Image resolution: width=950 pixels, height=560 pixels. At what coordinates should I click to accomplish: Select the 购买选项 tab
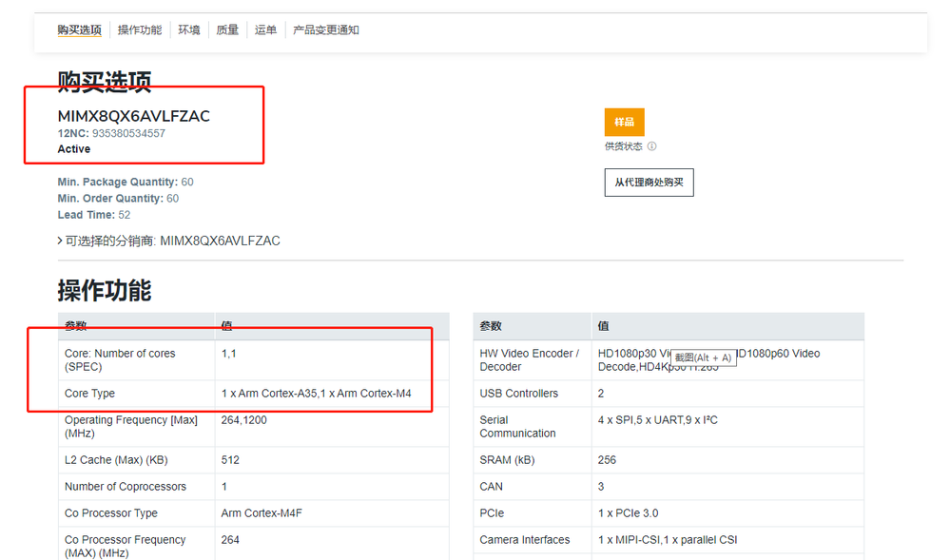pos(79,29)
